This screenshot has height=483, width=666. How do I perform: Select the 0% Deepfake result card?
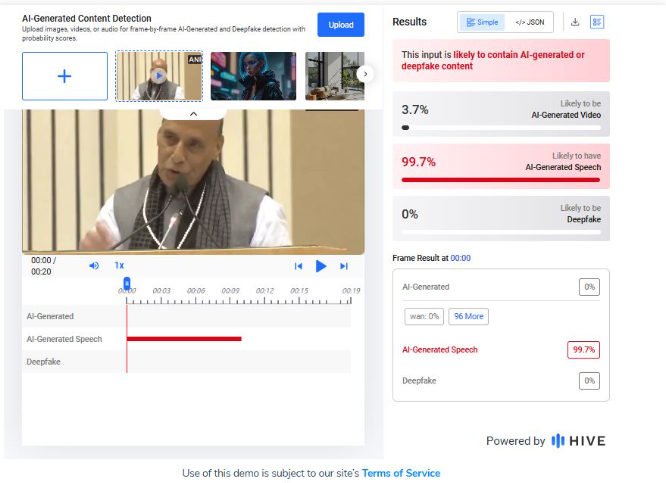tap(501, 218)
